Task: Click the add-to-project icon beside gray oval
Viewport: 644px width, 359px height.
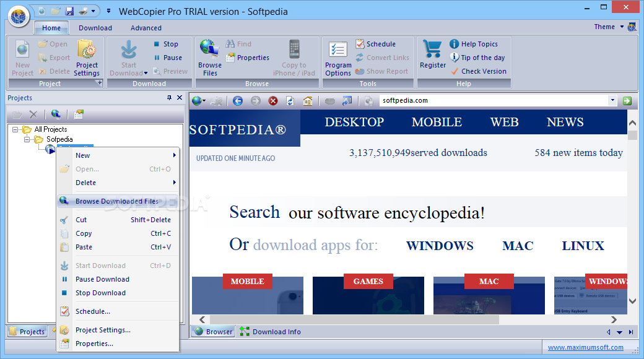Action: point(347,101)
